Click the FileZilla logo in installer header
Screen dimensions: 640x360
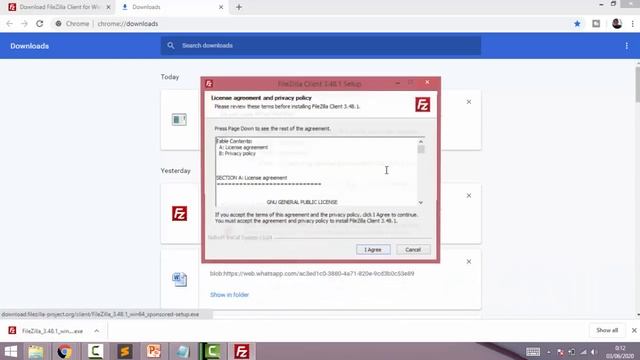pyautogui.click(x=423, y=104)
